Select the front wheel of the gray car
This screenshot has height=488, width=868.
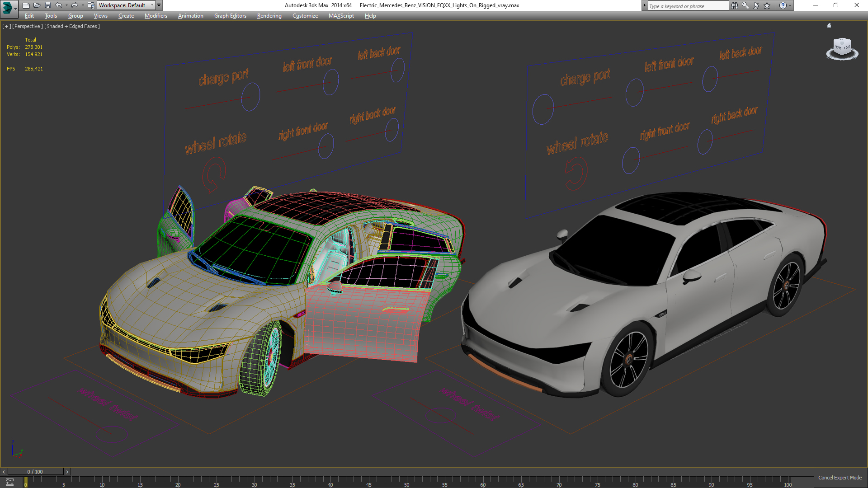point(628,359)
